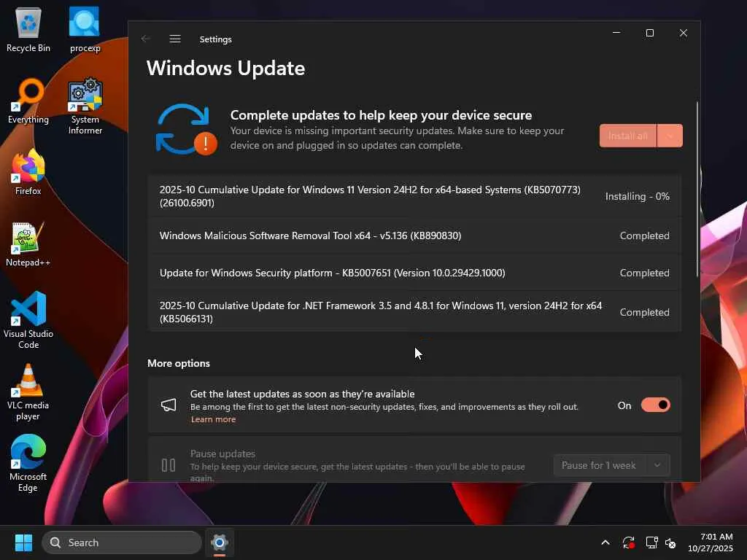Click Completed status for KB890830

(645, 236)
